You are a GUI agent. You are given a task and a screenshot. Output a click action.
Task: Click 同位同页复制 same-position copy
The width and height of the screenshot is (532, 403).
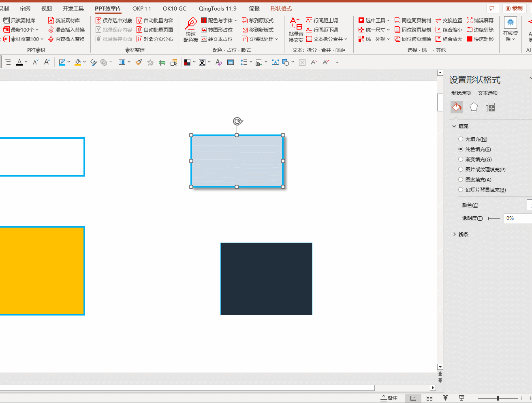(413, 20)
